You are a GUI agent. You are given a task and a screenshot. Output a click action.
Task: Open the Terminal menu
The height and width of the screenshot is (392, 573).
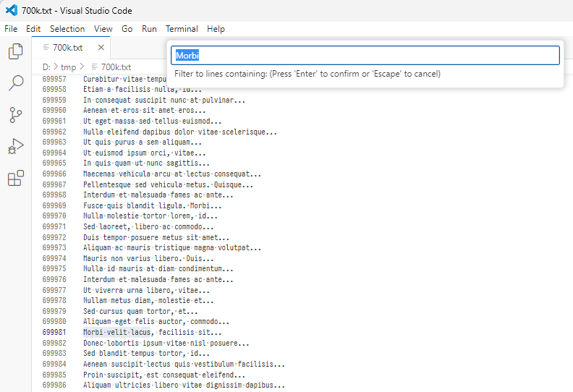pos(182,29)
